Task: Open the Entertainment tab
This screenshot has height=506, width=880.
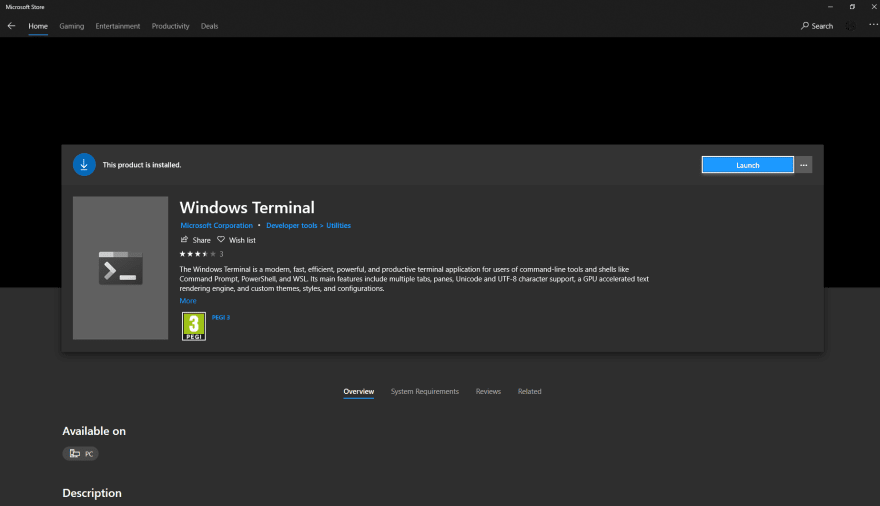Action: click(x=118, y=26)
